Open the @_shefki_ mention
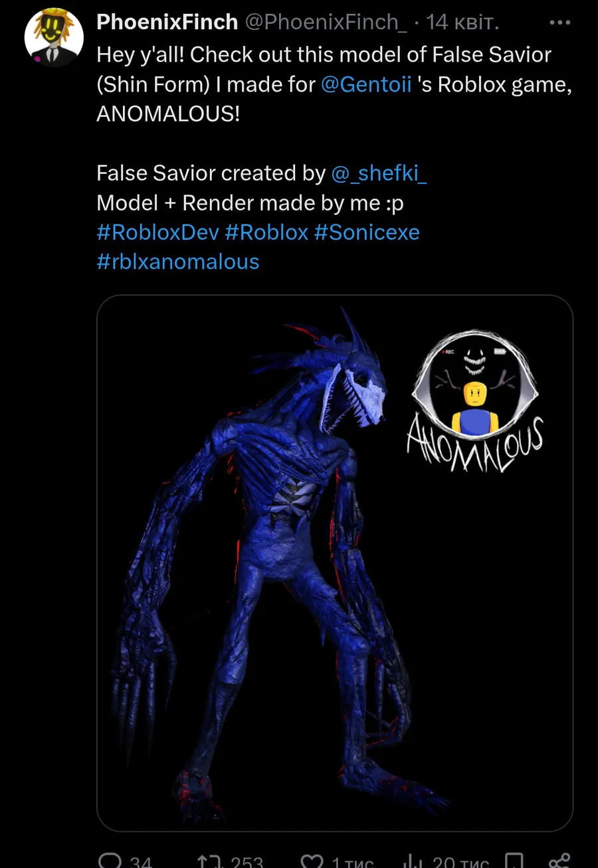Screen dimensions: 598x868 pos(379,173)
